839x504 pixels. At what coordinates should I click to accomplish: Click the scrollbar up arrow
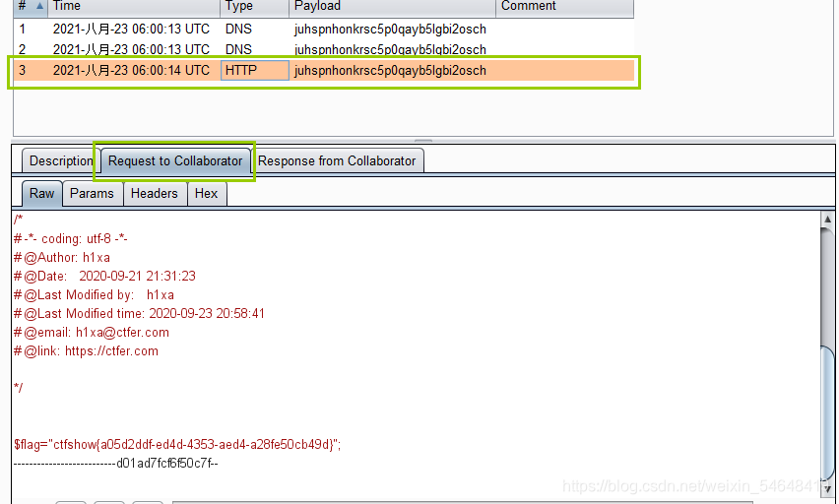point(827,219)
